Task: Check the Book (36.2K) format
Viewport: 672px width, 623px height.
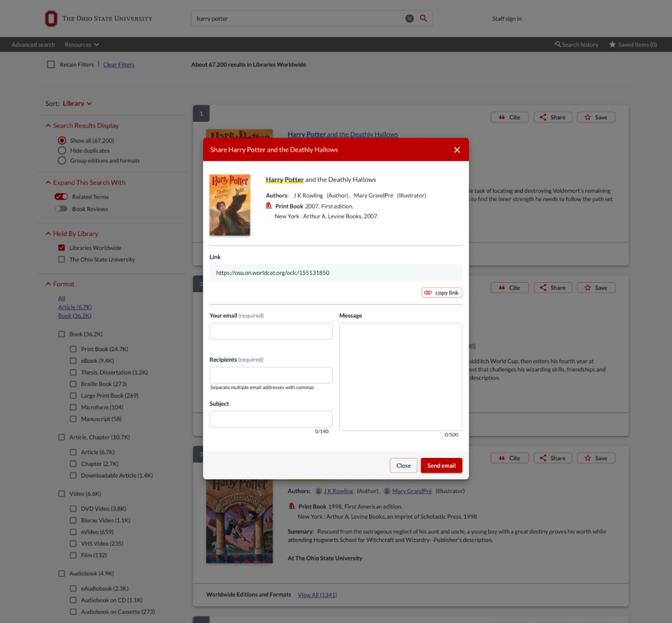Action: tap(62, 334)
